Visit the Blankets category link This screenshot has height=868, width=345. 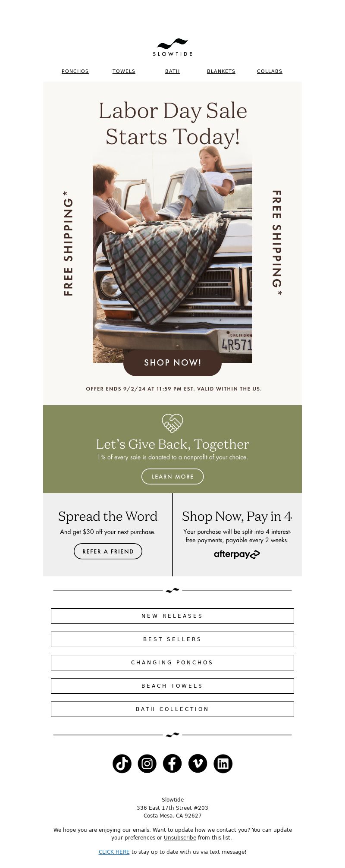click(221, 71)
